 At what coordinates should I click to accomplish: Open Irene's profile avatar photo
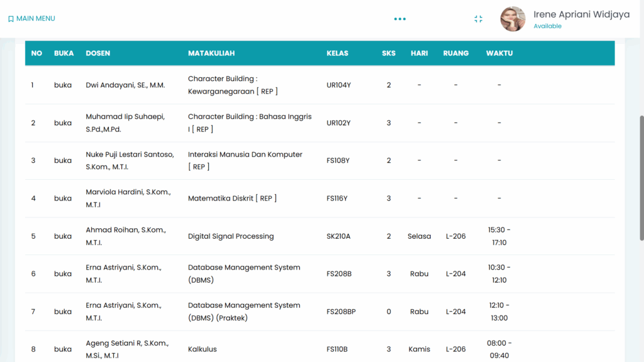513,19
